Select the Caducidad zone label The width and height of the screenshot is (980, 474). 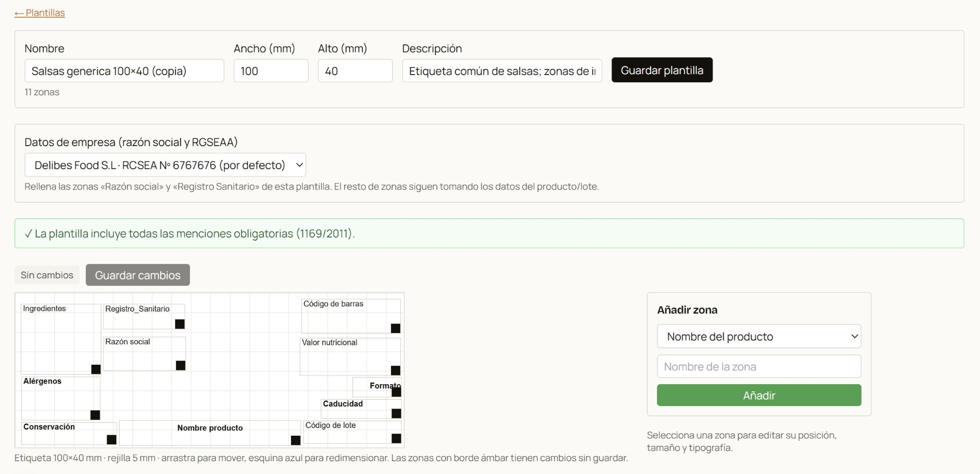point(343,404)
